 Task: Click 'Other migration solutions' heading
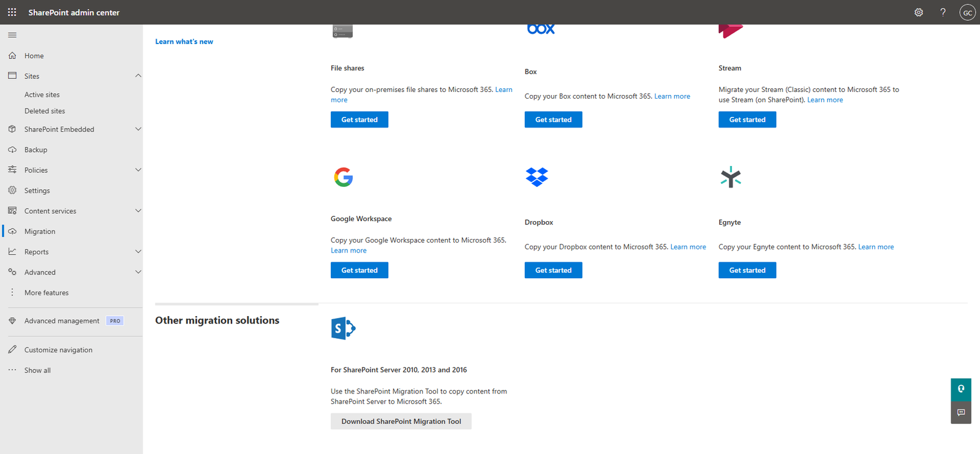coord(217,320)
